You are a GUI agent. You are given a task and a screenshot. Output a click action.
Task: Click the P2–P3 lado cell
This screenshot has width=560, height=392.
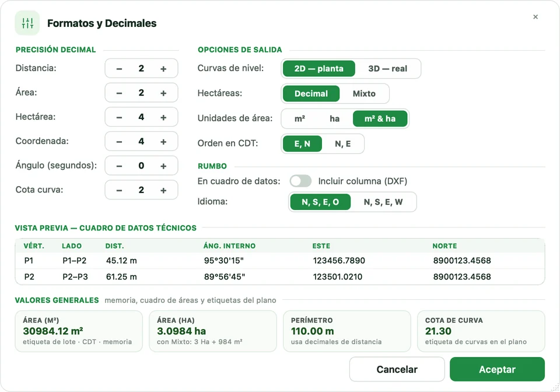coord(75,276)
